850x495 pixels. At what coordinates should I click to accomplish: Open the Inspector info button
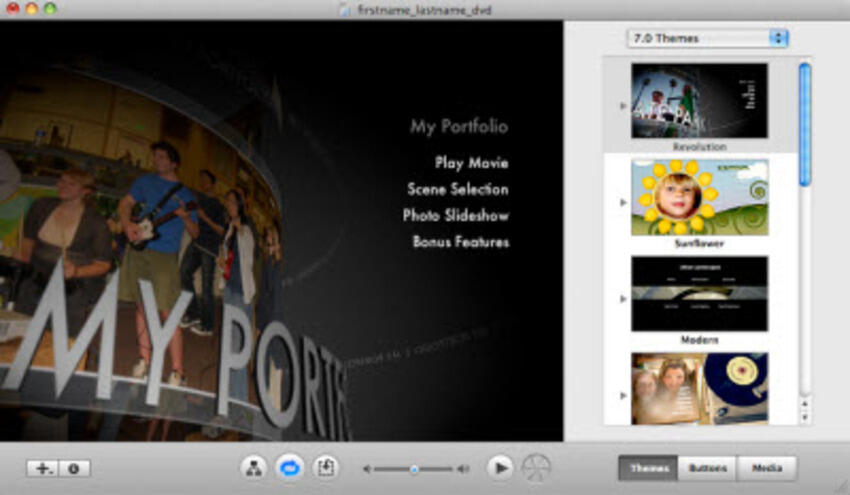pos(74,468)
